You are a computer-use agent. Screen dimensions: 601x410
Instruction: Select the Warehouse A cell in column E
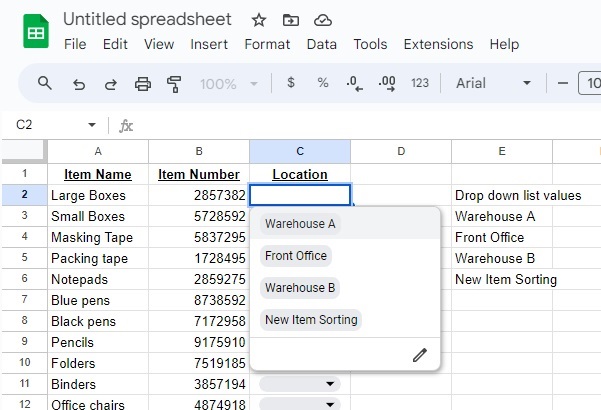click(x=502, y=216)
